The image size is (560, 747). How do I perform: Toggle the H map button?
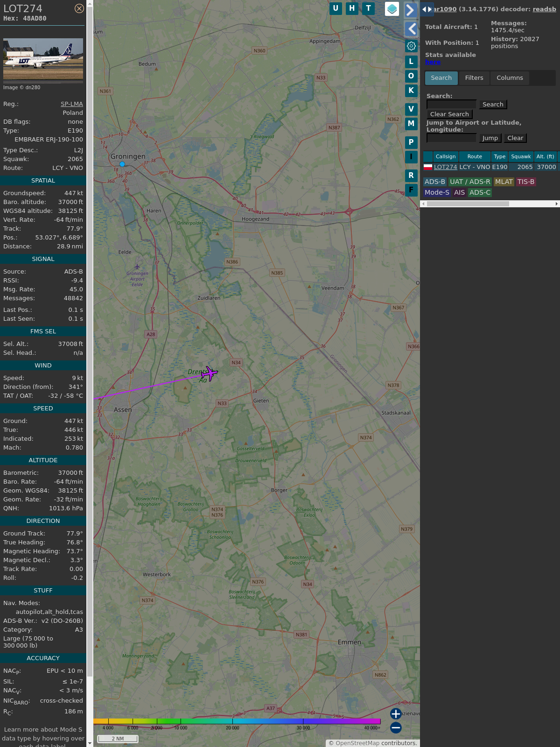(x=352, y=8)
